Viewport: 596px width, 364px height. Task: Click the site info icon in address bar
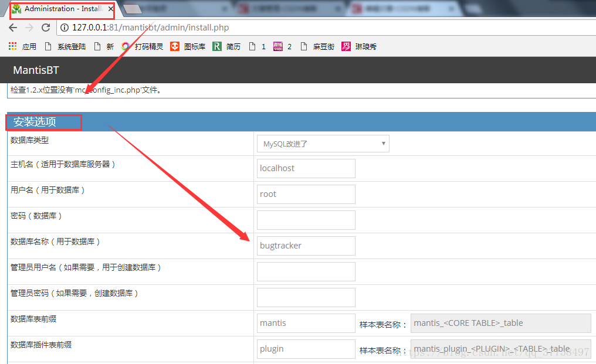point(65,28)
